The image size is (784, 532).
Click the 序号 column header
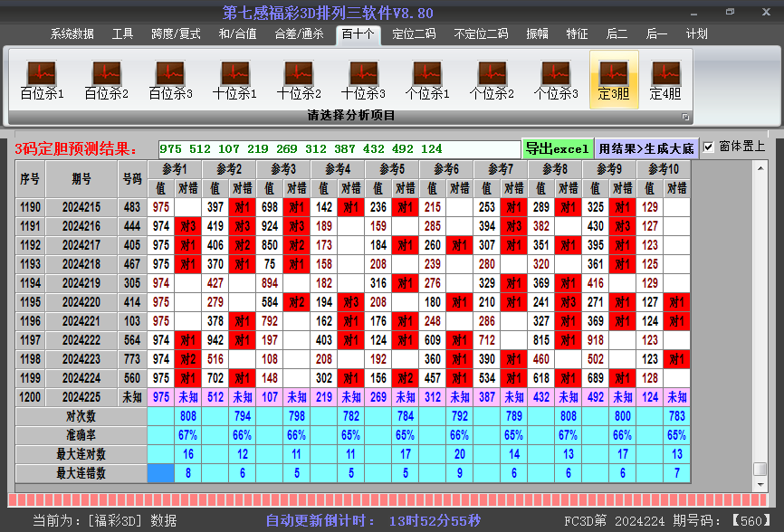30,179
